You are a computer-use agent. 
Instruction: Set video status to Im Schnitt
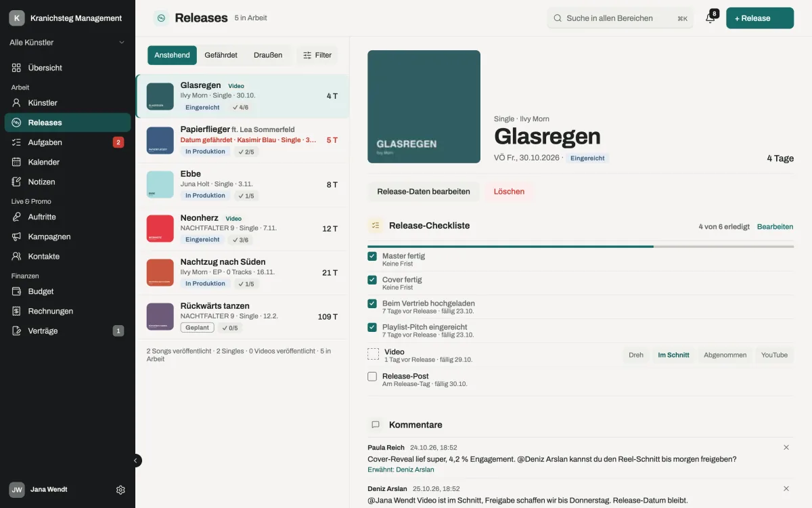click(x=673, y=355)
